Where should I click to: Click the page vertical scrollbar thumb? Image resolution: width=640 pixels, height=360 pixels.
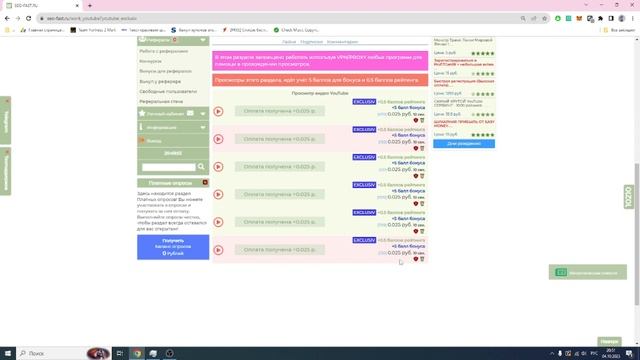pos(637,233)
